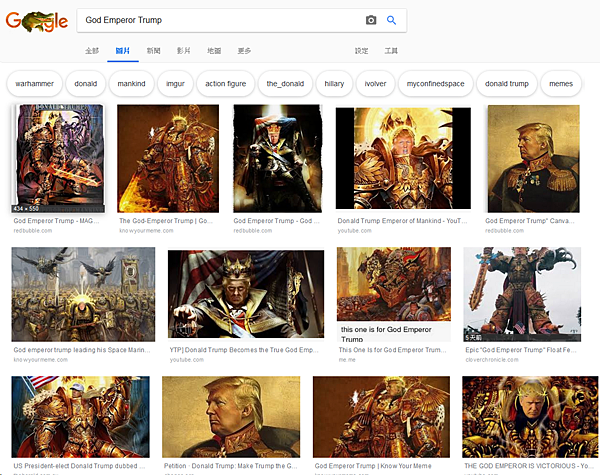Viewport: 600px width, 475px height.
Task: Open search by image camera icon
Action: click(371, 20)
